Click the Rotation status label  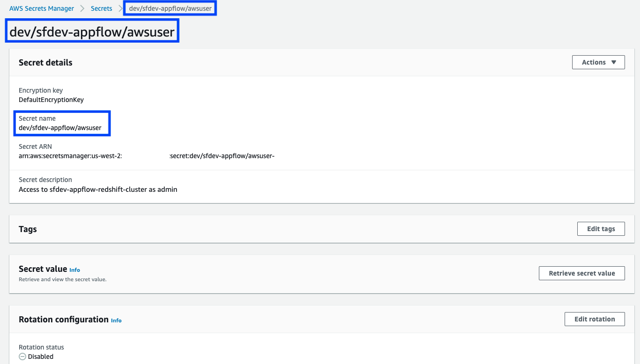pyautogui.click(x=41, y=347)
